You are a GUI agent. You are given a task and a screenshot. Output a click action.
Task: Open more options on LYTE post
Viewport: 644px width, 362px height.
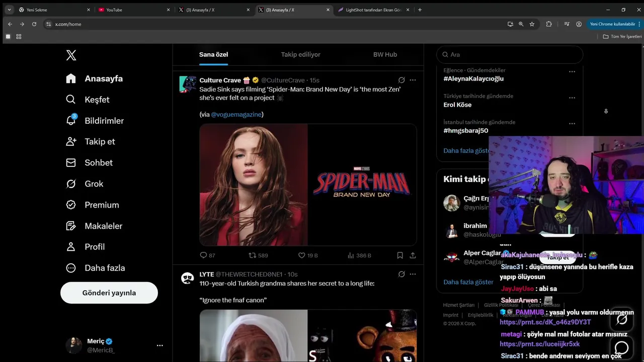413,274
